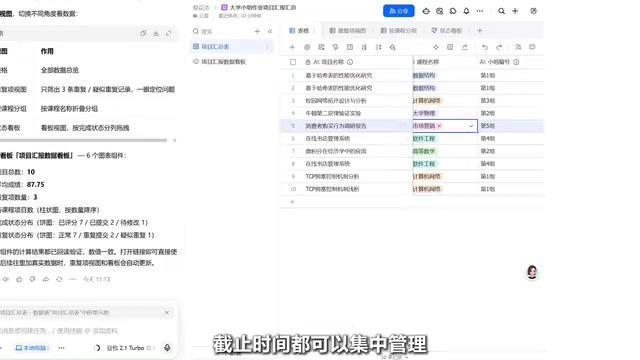
Task: Open the three-dot more menu in header
Action: (x=480, y=11)
